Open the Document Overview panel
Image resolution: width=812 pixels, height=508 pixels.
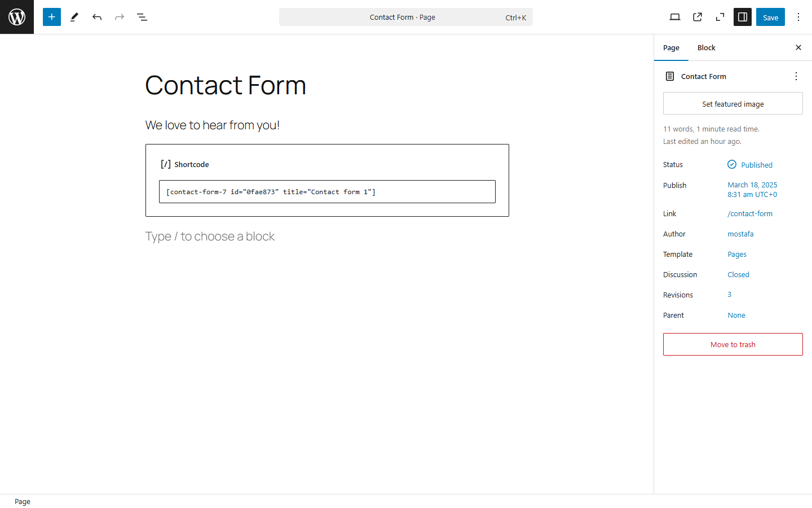[142, 17]
